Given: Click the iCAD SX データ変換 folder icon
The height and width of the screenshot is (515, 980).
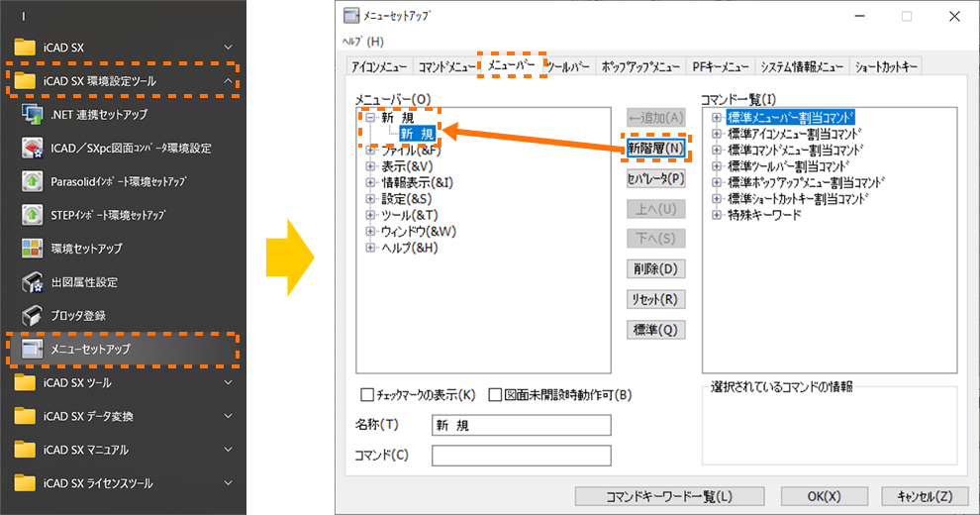Looking at the screenshot, I should (x=25, y=416).
